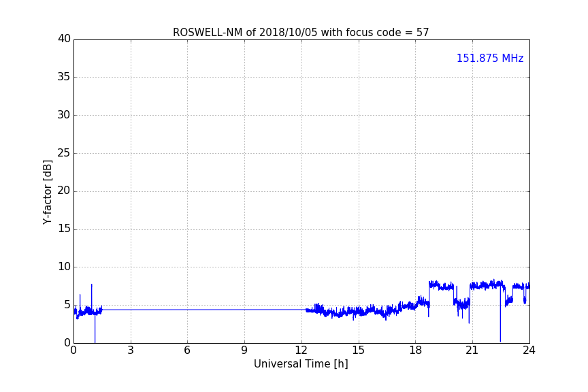This screenshot has width=588, height=392.
Task: Click the x-axis tick label '18'
Action: pos(416,350)
